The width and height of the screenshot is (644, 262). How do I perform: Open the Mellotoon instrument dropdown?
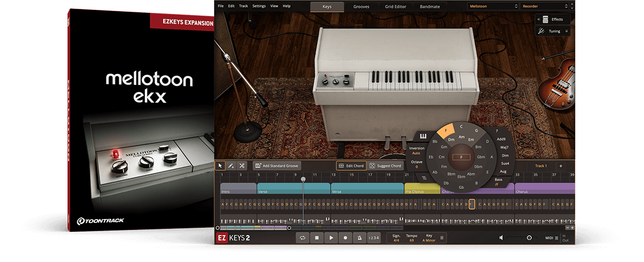(492, 6)
